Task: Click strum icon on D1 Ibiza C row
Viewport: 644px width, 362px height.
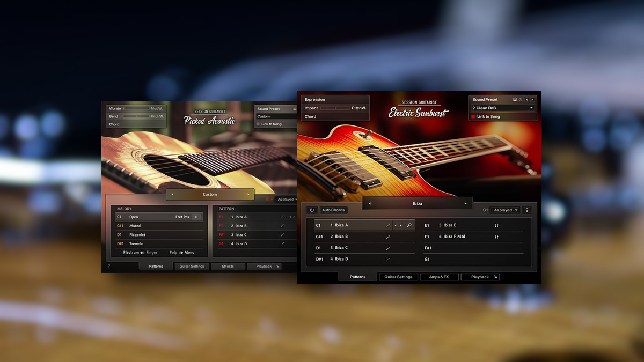Action: 387,248
